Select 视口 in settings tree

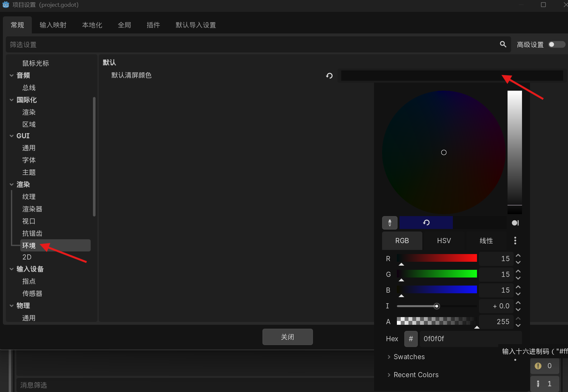[x=29, y=221]
